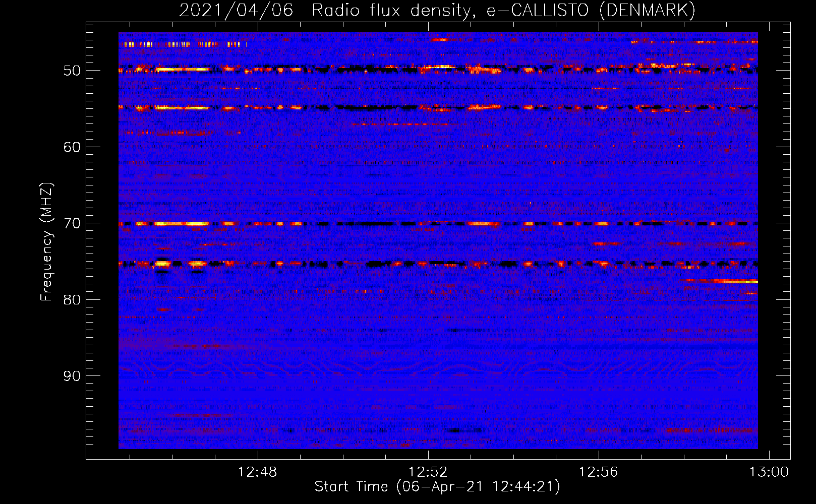Image resolution: width=816 pixels, height=504 pixels.
Task: Click the 70 frequency tick label
Action: [72, 223]
